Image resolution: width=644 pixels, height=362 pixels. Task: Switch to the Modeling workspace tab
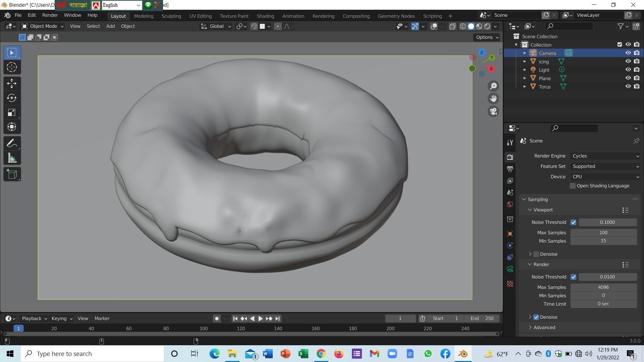pyautogui.click(x=144, y=16)
